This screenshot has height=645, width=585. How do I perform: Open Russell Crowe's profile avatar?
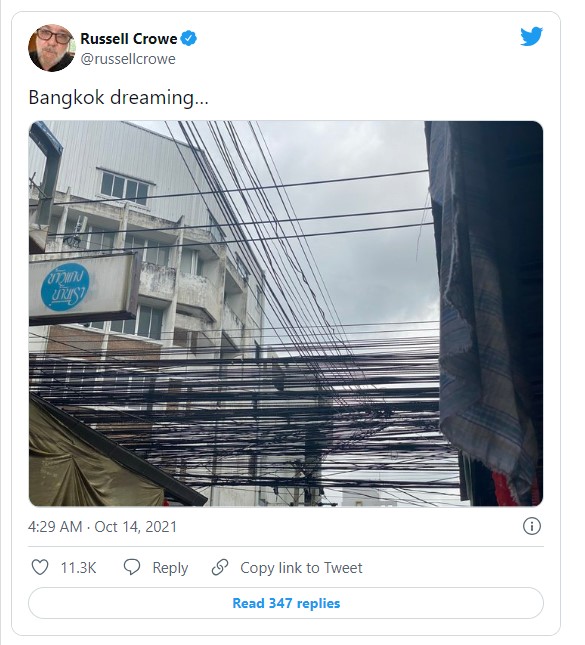(52, 48)
